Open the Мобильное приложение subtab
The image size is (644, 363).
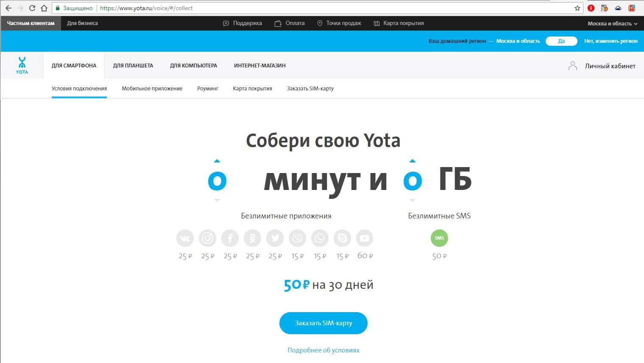coord(152,89)
